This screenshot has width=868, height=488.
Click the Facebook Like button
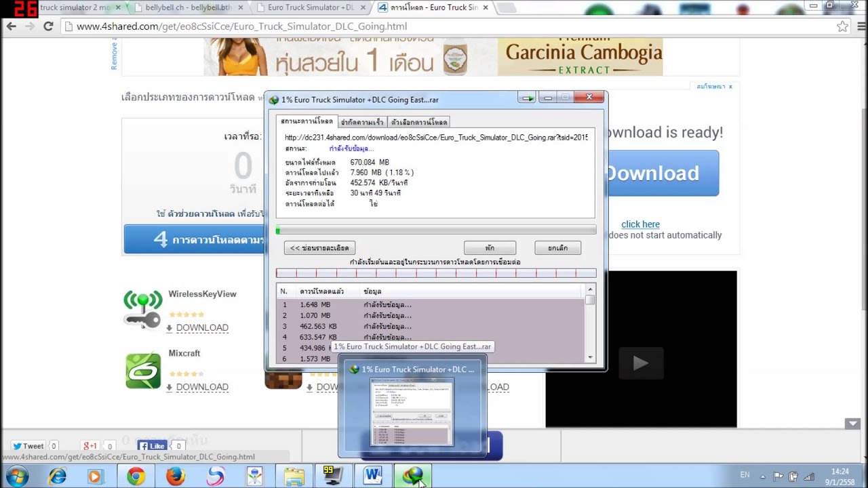(152, 446)
